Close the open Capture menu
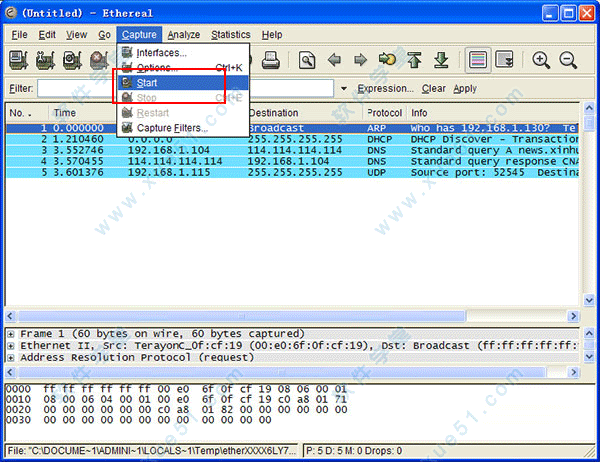Viewport: 600px width, 462px height. point(139,35)
